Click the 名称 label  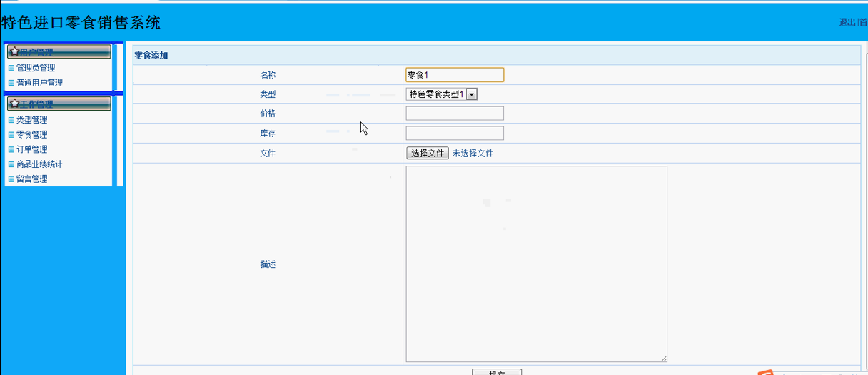pyautogui.click(x=268, y=75)
